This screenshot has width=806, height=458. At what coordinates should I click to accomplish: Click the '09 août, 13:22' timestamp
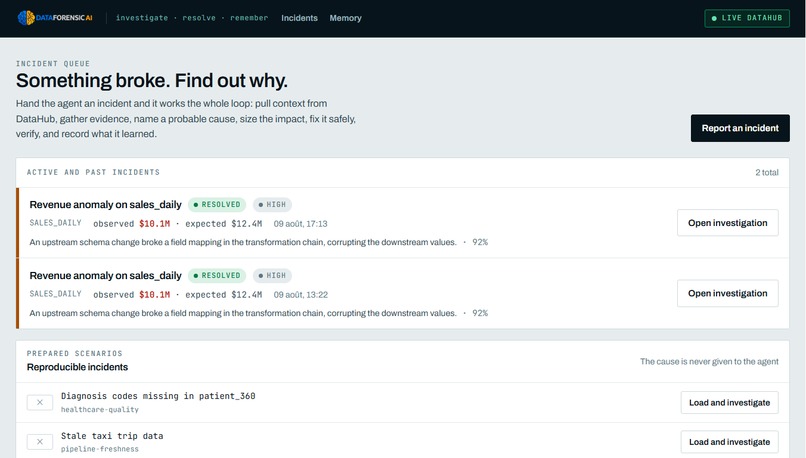(x=300, y=295)
